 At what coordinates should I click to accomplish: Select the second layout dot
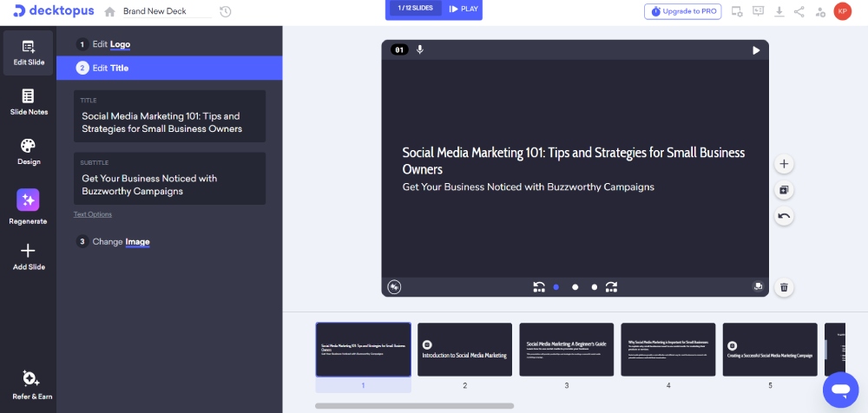(575, 287)
